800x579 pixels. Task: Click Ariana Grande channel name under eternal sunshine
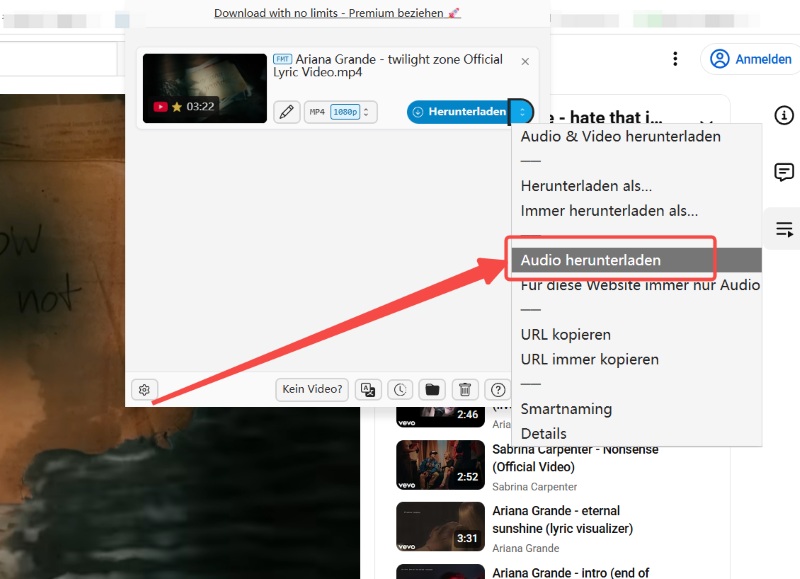[x=526, y=548]
